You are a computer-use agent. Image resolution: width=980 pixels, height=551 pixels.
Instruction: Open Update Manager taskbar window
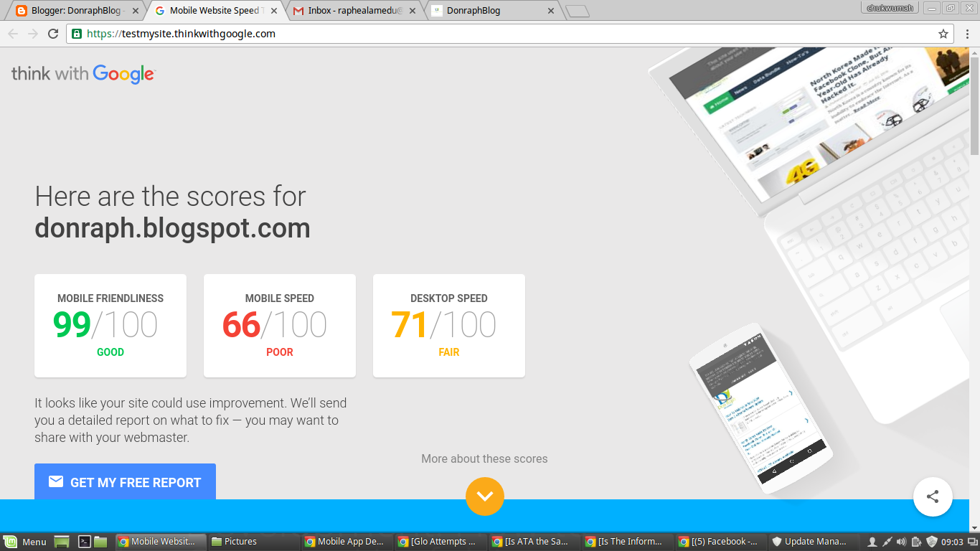click(x=815, y=542)
